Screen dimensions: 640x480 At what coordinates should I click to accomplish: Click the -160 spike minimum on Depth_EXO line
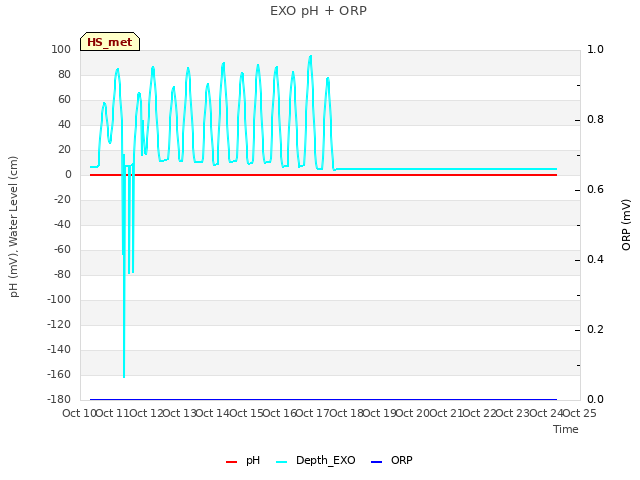(x=124, y=376)
